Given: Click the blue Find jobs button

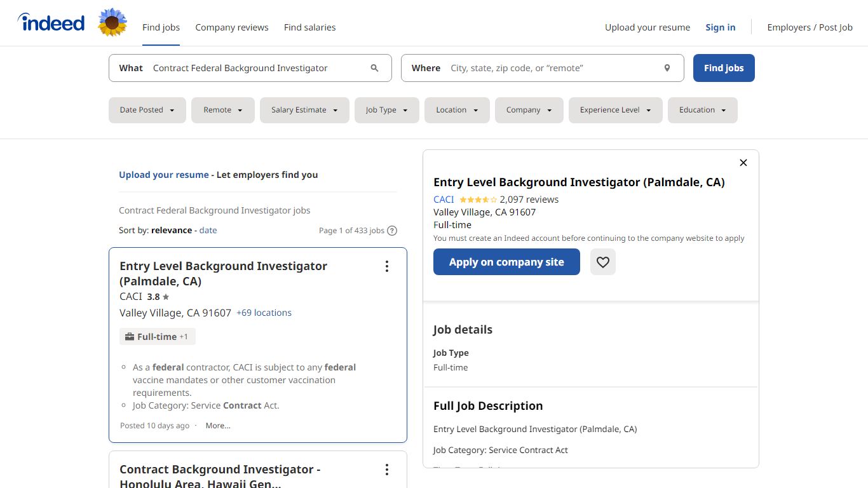Looking at the screenshot, I should pos(724,68).
